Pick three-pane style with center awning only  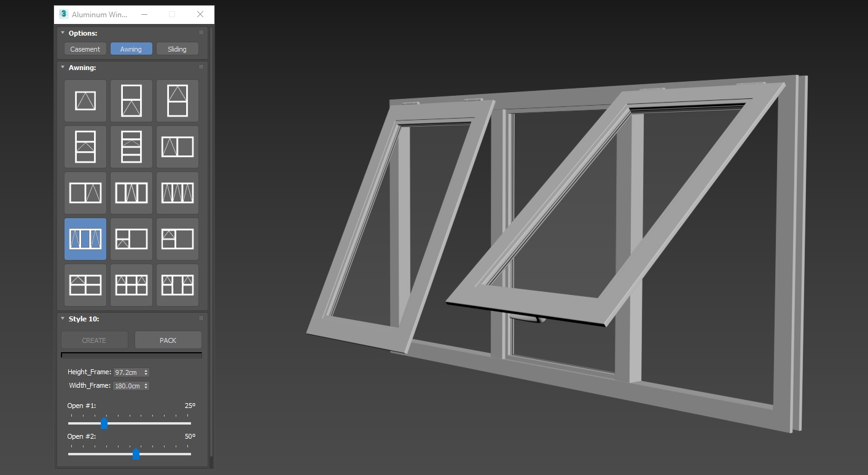[x=131, y=193]
